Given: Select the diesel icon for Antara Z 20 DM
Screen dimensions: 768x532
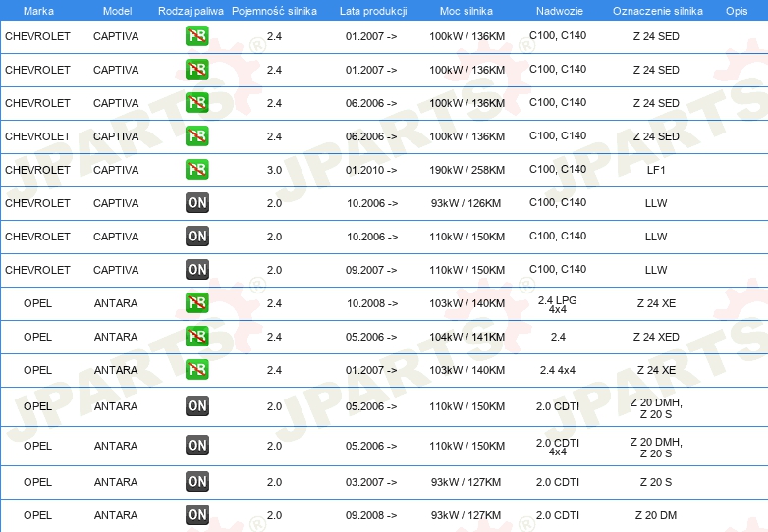Looking at the screenshot, I should (197, 515).
